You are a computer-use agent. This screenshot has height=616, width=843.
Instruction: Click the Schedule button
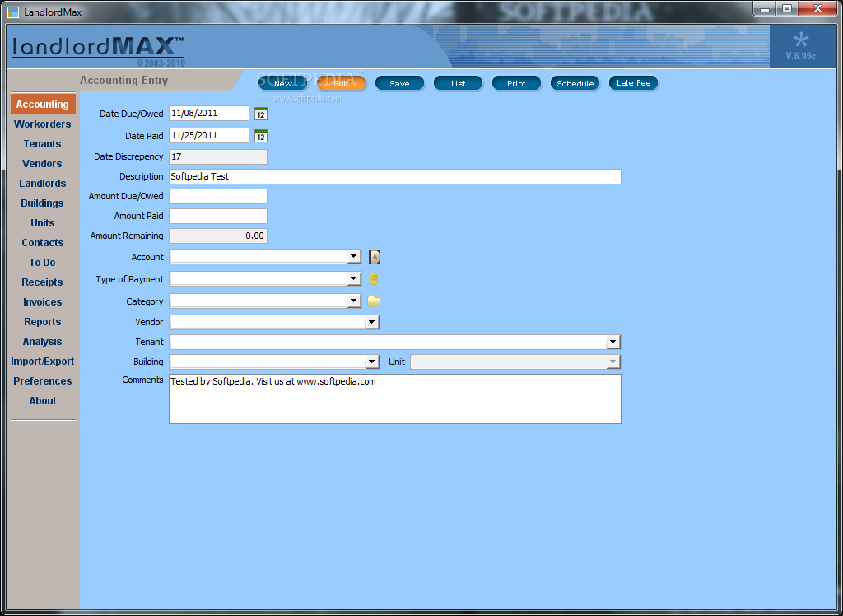(x=575, y=83)
